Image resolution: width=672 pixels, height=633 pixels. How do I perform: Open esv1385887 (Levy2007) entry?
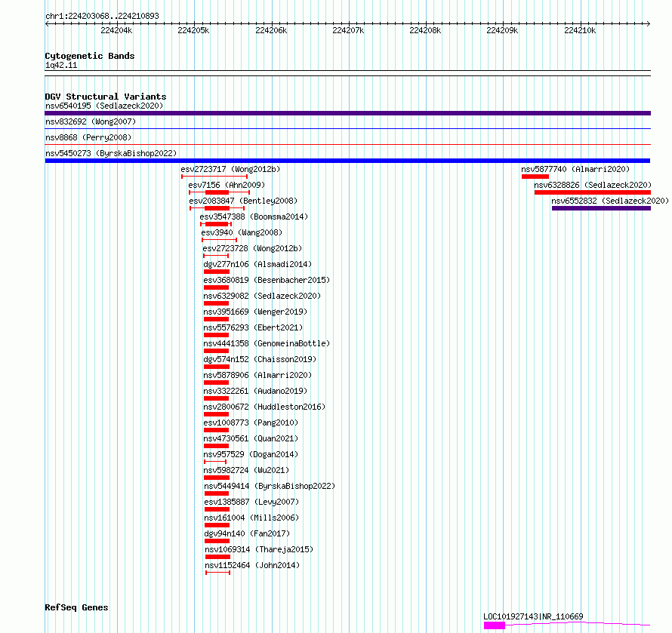tap(251, 502)
